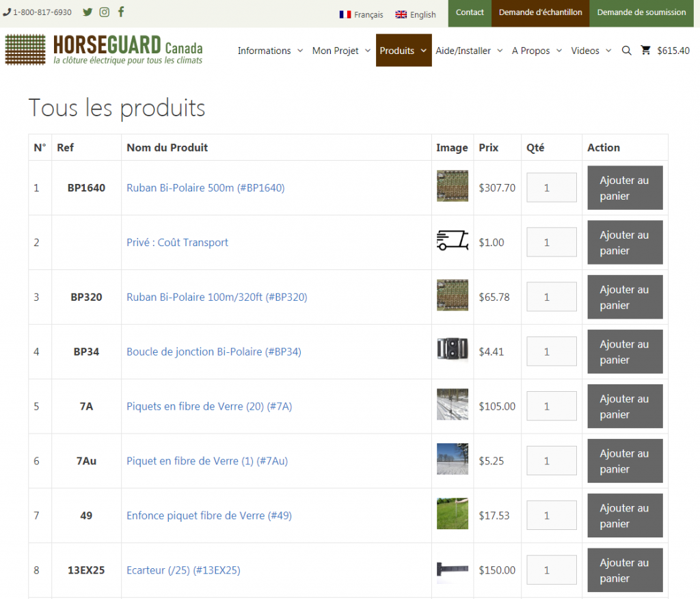The height and width of the screenshot is (599, 700).
Task: Focus quantity field for 13EX25 row
Action: (x=552, y=570)
